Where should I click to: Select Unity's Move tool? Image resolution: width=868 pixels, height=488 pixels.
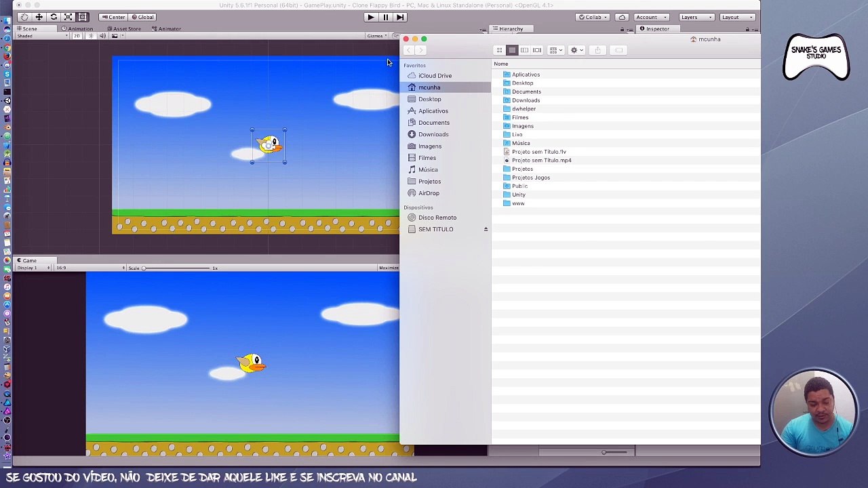39,17
